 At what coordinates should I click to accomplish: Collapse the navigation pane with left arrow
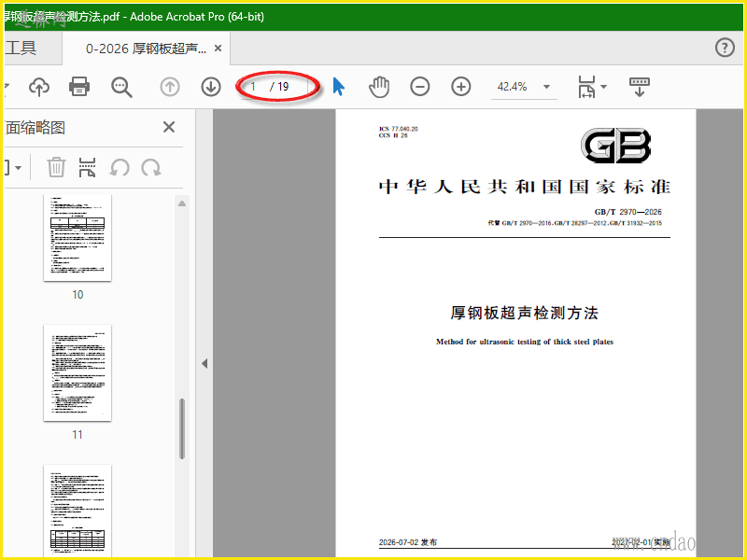[204, 364]
